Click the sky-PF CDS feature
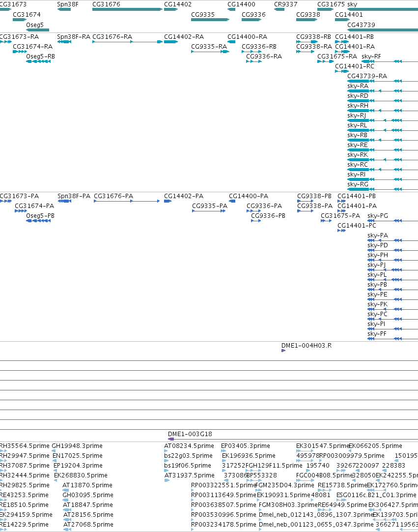The image size is (418, 532). [x=392, y=339]
